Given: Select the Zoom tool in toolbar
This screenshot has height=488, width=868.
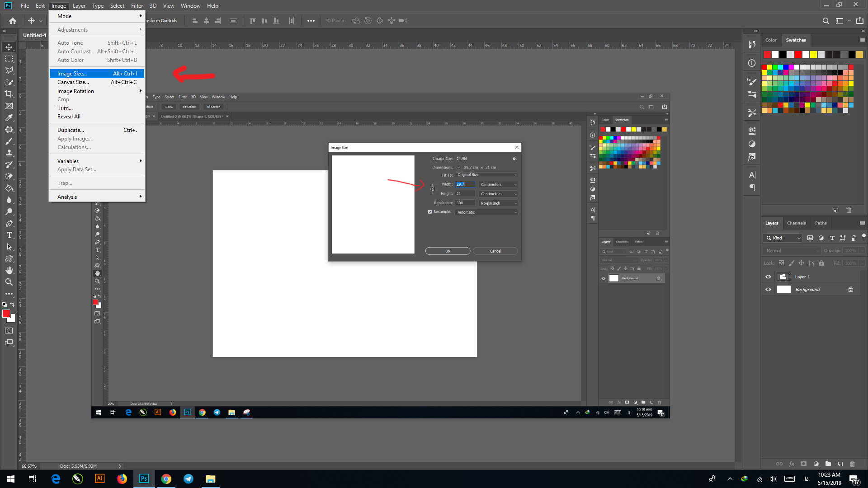Looking at the screenshot, I should click(9, 282).
